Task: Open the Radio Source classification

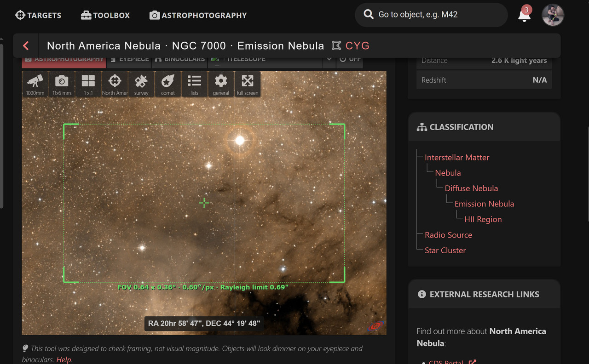Action: pos(448,235)
